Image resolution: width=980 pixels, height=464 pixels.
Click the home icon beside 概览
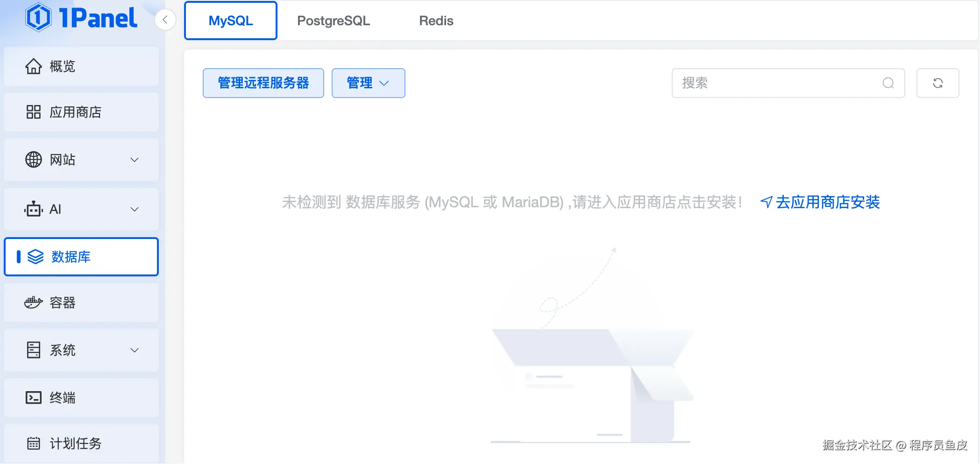34,66
